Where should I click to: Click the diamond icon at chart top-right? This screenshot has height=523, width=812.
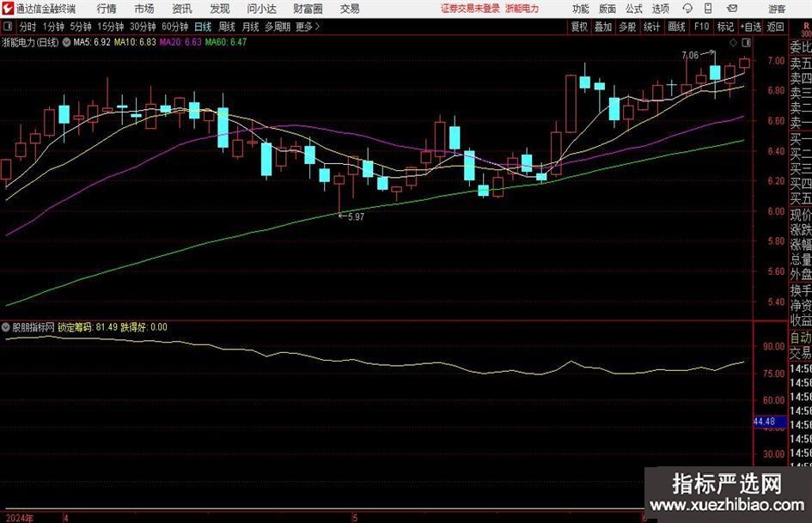pyautogui.click(x=733, y=43)
